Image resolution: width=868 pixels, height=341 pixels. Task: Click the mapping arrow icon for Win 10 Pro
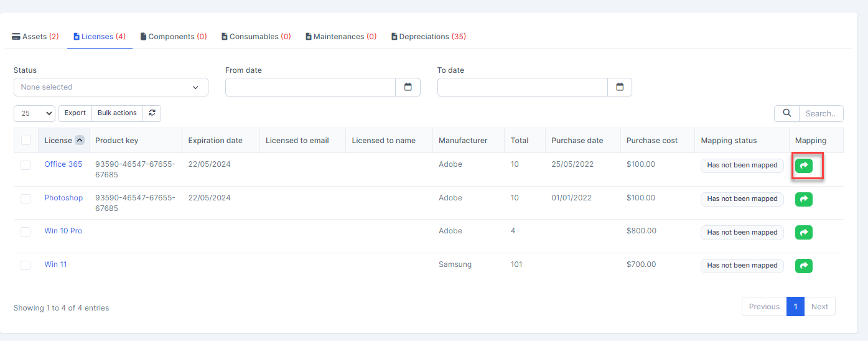pyautogui.click(x=804, y=232)
